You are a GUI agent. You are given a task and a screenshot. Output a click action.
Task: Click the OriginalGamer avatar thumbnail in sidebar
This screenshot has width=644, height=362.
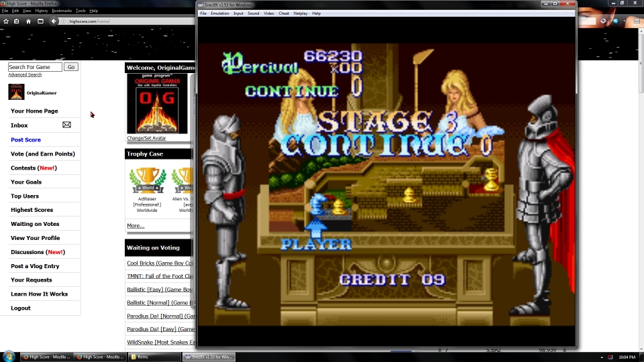[16, 93]
